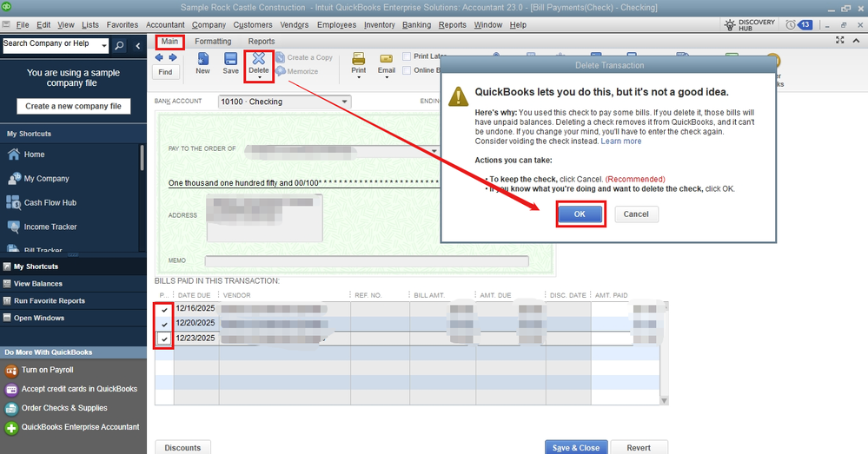Collapse the ribbon with the up chevron
Image resolution: width=868 pixels, height=454 pixels.
point(856,41)
